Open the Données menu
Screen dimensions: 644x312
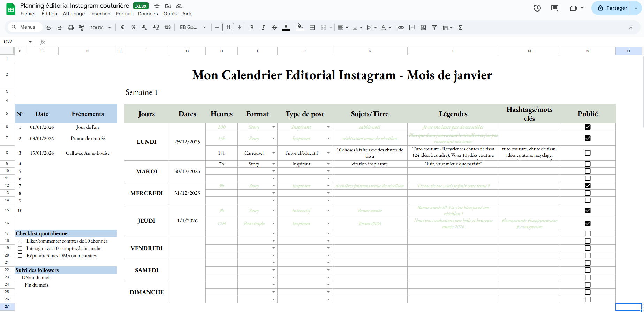pos(147,14)
